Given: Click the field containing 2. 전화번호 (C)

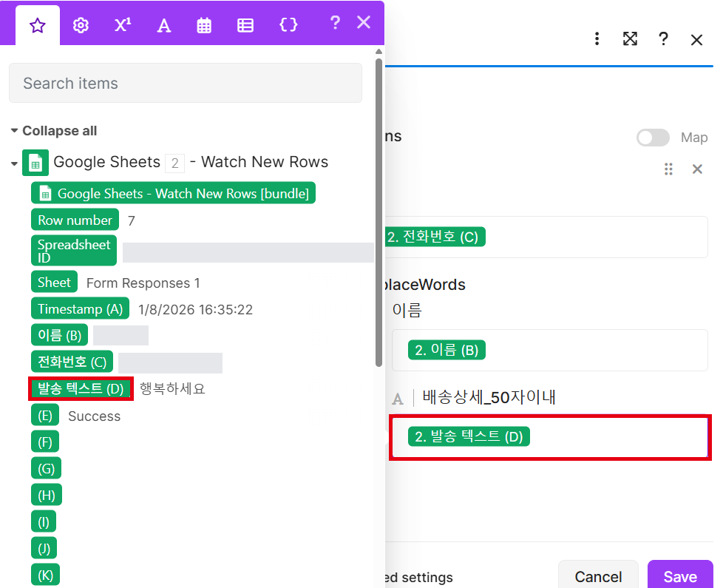Looking at the screenshot, I should [546, 237].
